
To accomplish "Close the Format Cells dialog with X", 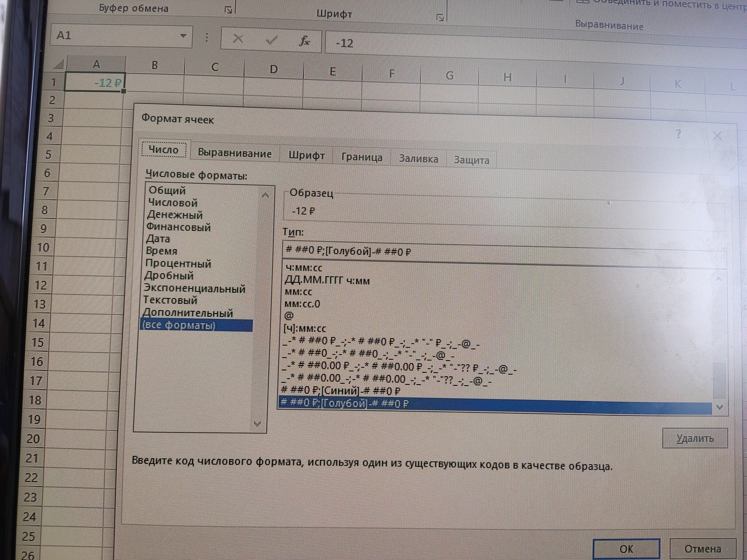I will pos(717,136).
